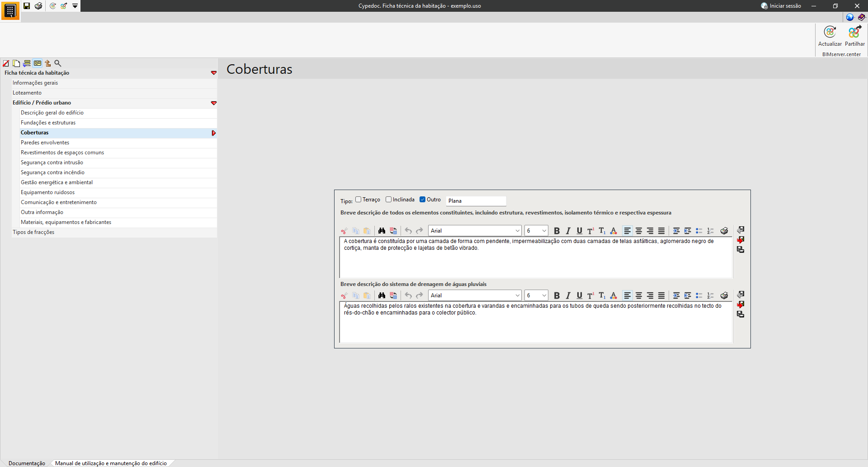This screenshot has height=467, width=868.
Task: Click the red-slash page icon above the tree
Action: click(6, 63)
